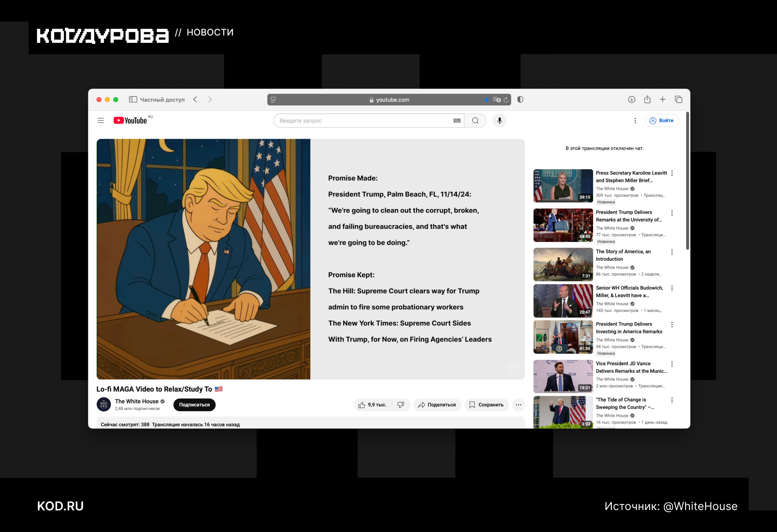This screenshot has width=777, height=532.
Task: Reload the page with the refresh icon
Action: click(506, 100)
